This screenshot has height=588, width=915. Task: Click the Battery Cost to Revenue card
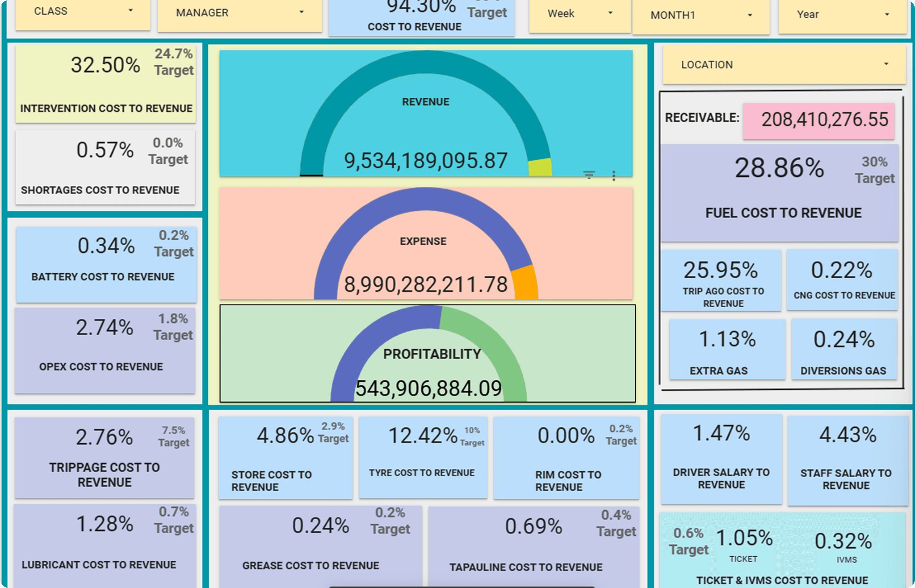coord(106,264)
